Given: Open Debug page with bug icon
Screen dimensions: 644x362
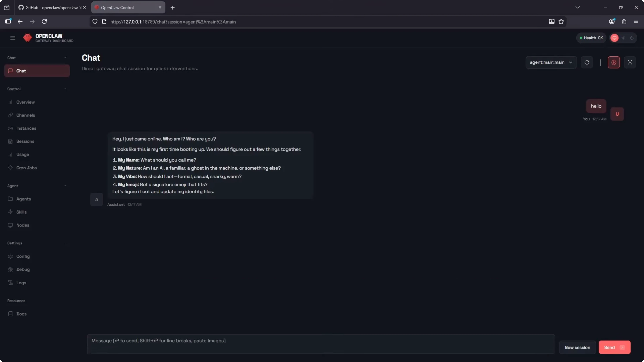Looking at the screenshot, I should click(x=10, y=269).
